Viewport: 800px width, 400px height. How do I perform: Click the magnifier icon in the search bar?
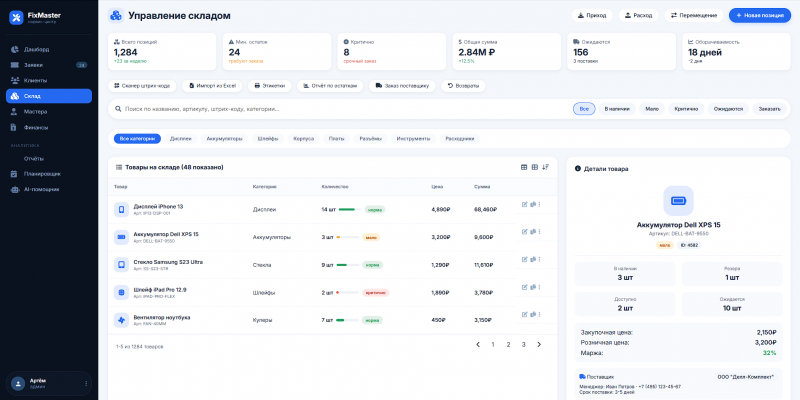pos(118,109)
